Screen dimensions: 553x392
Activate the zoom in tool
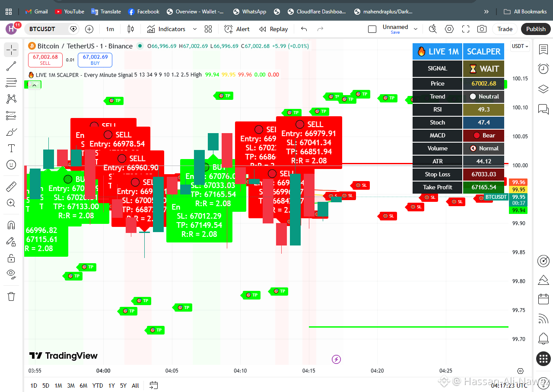point(11,203)
